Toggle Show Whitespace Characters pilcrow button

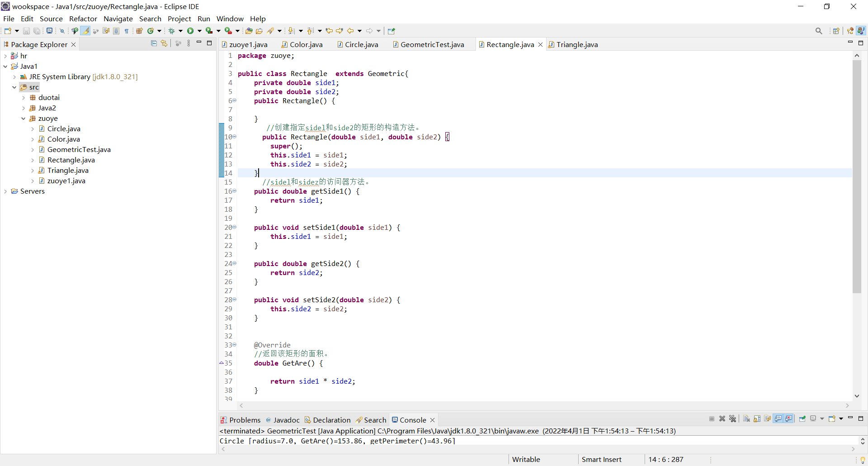(x=127, y=31)
